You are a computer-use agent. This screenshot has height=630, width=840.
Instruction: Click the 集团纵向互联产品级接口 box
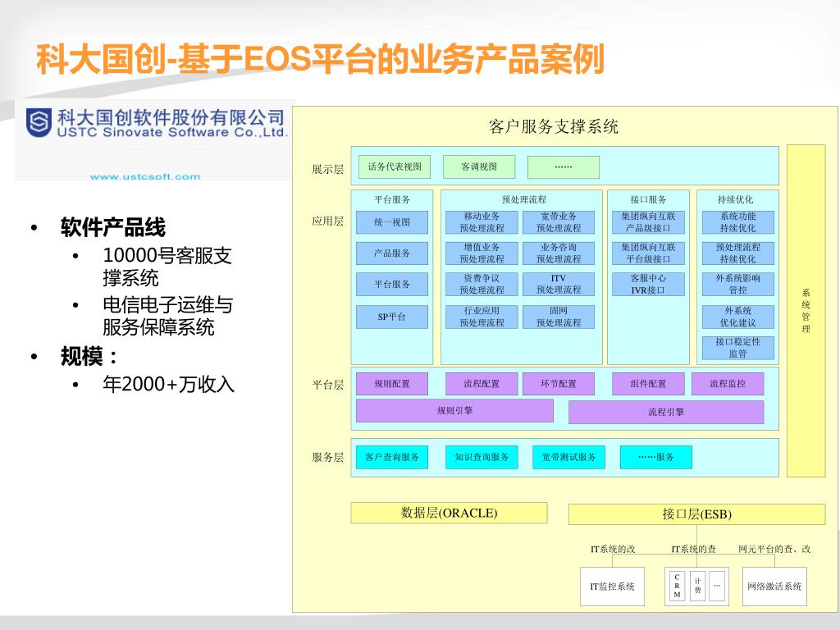tap(648, 222)
